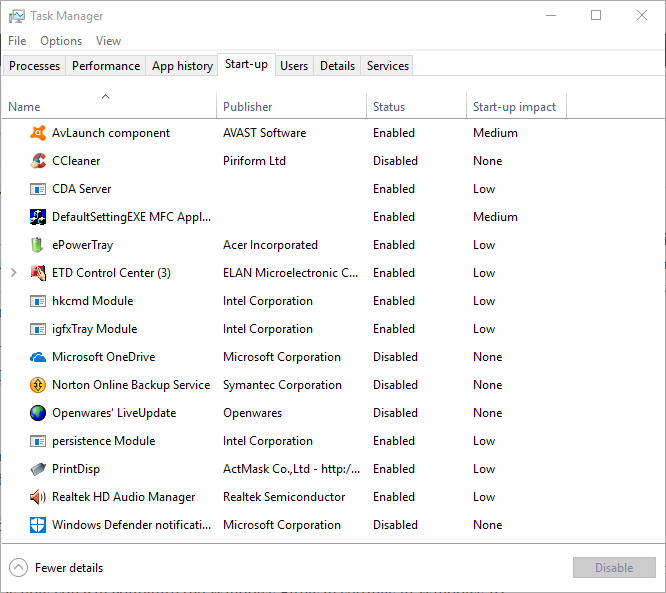Image resolution: width=666 pixels, height=593 pixels.
Task: Click the Windows Defender shield icon
Action: tap(38, 525)
